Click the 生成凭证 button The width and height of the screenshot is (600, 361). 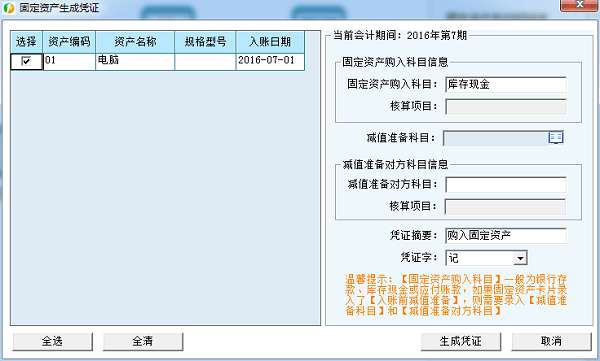tap(461, 341)
